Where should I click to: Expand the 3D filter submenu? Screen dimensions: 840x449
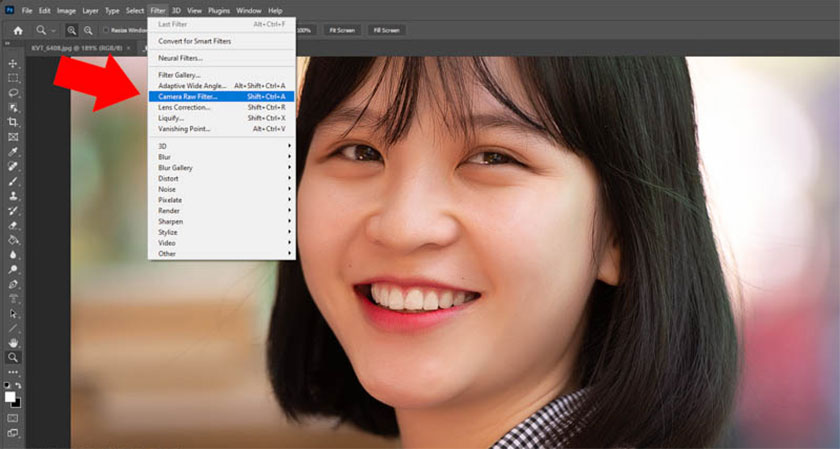(222, 146)
